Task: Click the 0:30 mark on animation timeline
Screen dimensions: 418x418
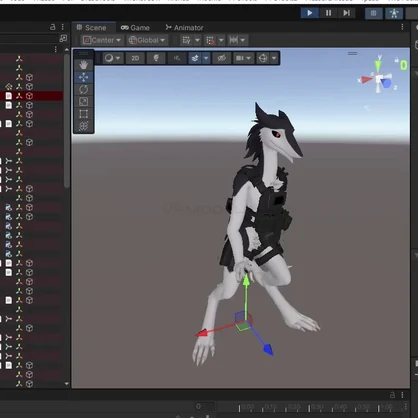Action: (316, 407)
